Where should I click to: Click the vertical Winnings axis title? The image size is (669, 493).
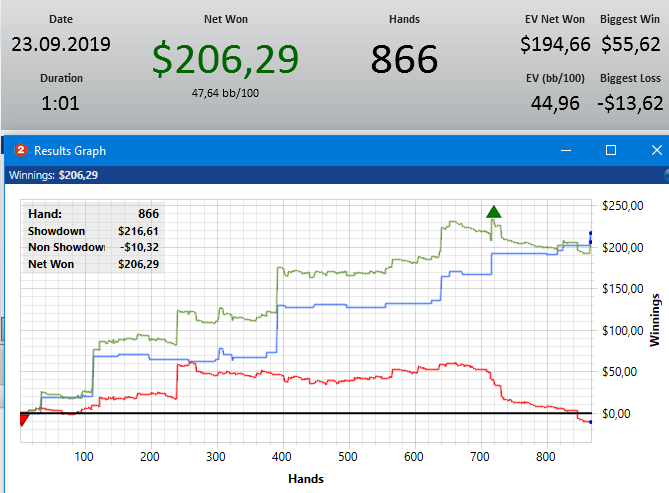coord(654,320)
